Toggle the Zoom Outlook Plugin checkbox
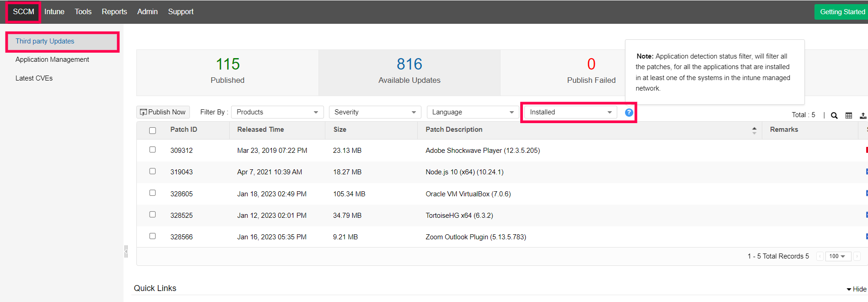This screenshot has height=302, width=868. [152, 236]
